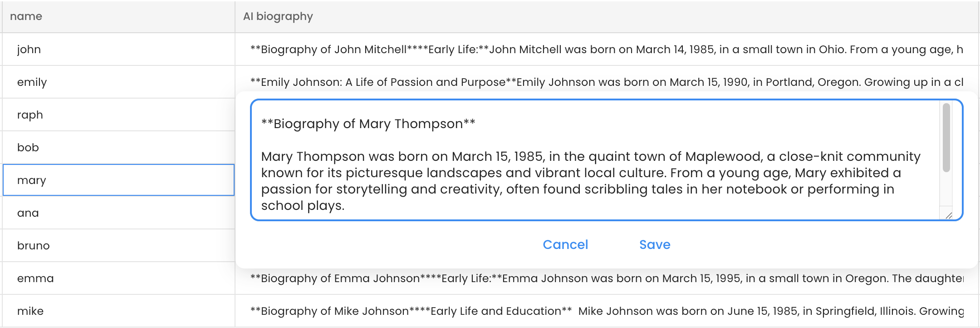Save the edited Mary Thompson biography
The height and width of the screenshot is (328, 980).
click(655, 245)
